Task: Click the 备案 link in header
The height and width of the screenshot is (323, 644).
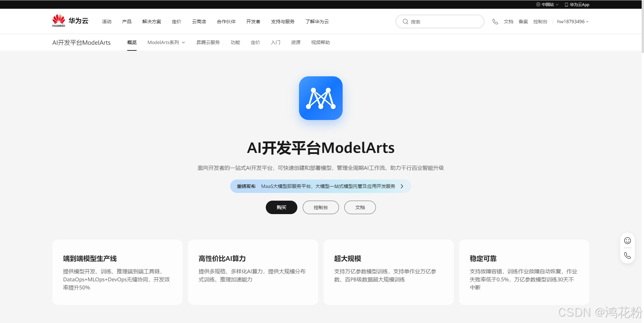Action: pos(523,22)
